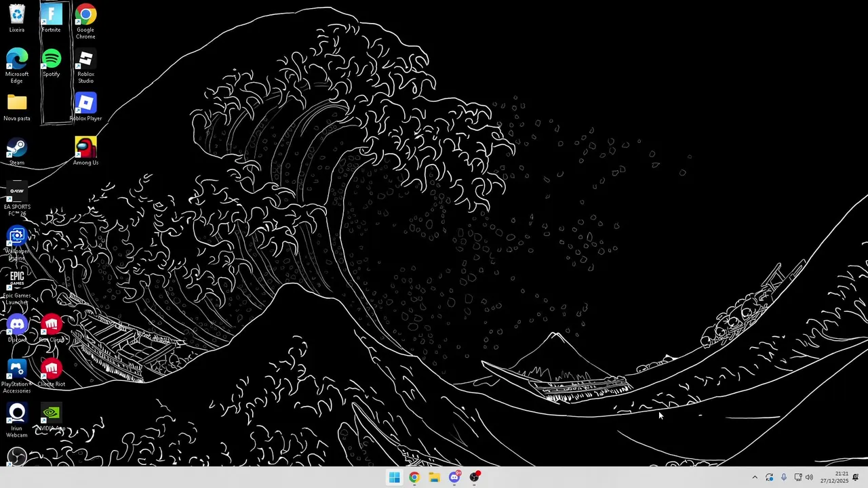868x488 pixels.
Task: Open OBS Studio from the taskbar
Action: pos(475,477)
